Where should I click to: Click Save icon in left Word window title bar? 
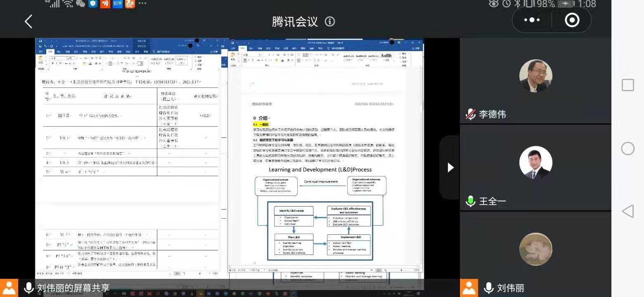tap(40, 46)
